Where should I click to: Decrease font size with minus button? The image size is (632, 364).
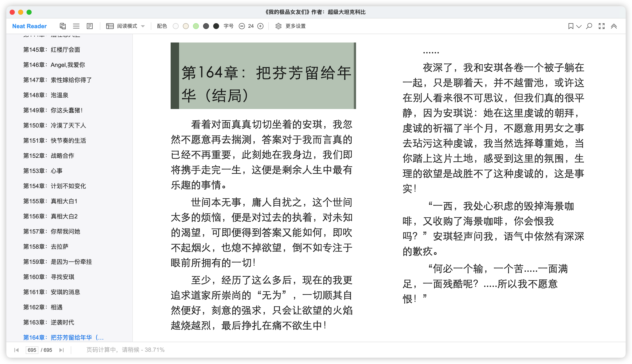point(242,26)
